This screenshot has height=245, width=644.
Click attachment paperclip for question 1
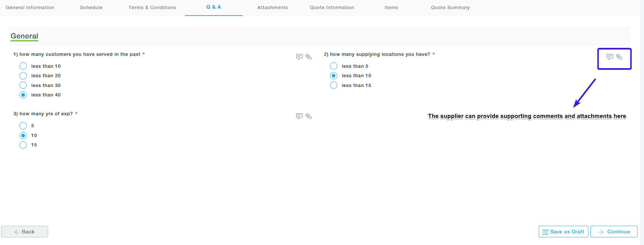pos(309,57)
